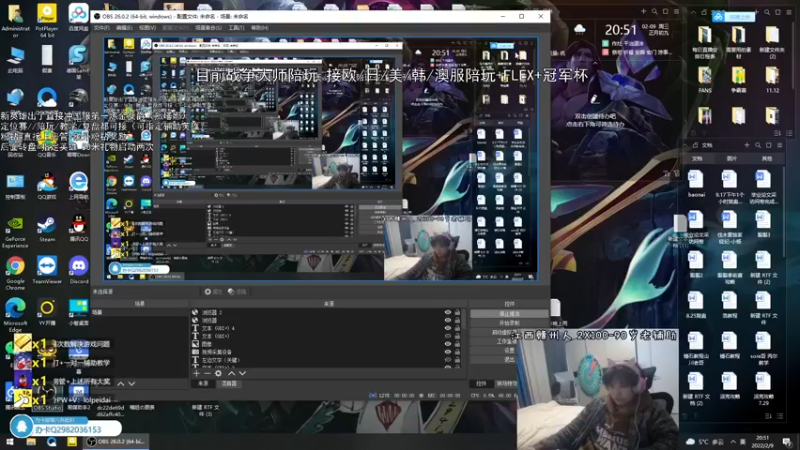Open the 百度网盘 desktop icon
The height and width of the screenshot is (450, 800).
[78, 18]
